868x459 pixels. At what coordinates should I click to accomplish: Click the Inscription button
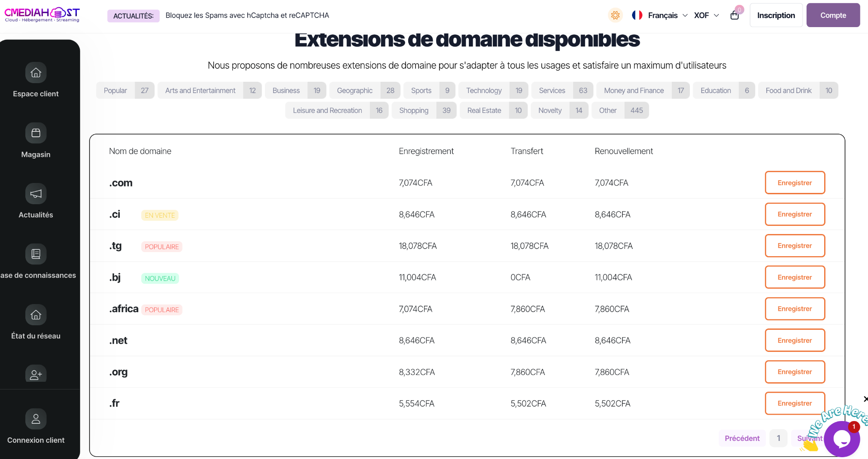776,15
